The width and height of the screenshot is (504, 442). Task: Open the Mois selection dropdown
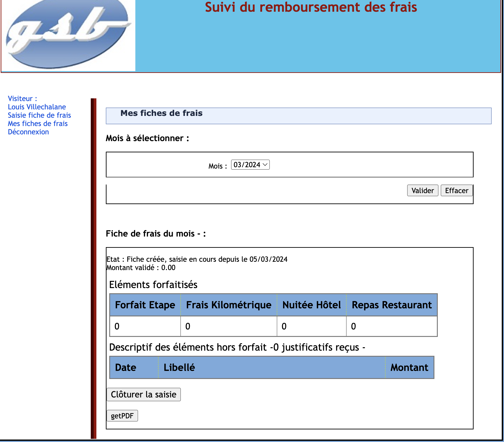(250, 165)
